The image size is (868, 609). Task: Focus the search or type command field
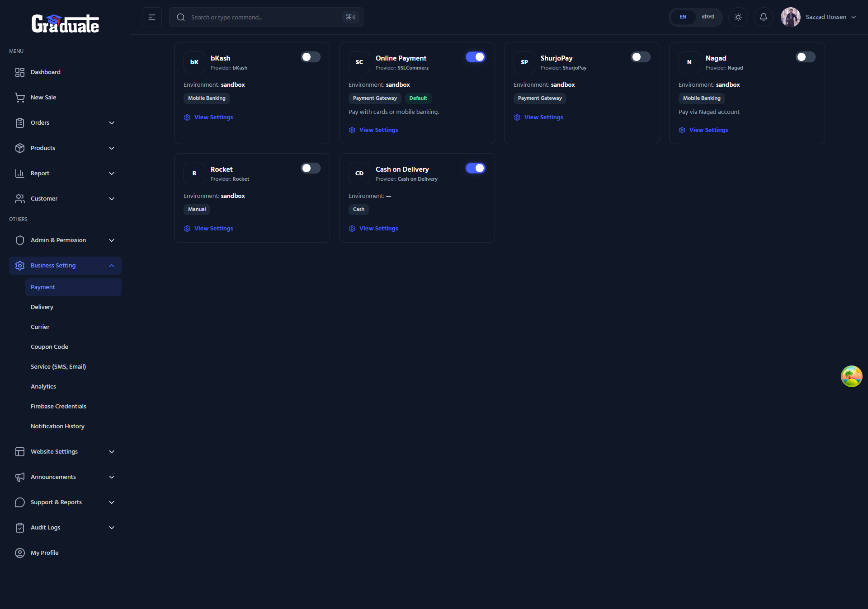pos(266,17)
